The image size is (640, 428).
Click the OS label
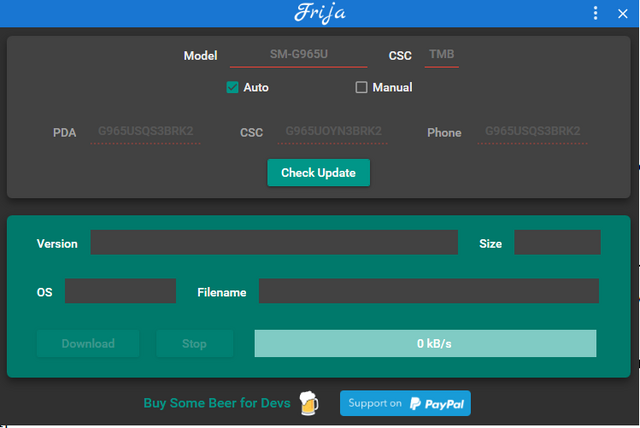pyautogui.click(x=44, y=293)
